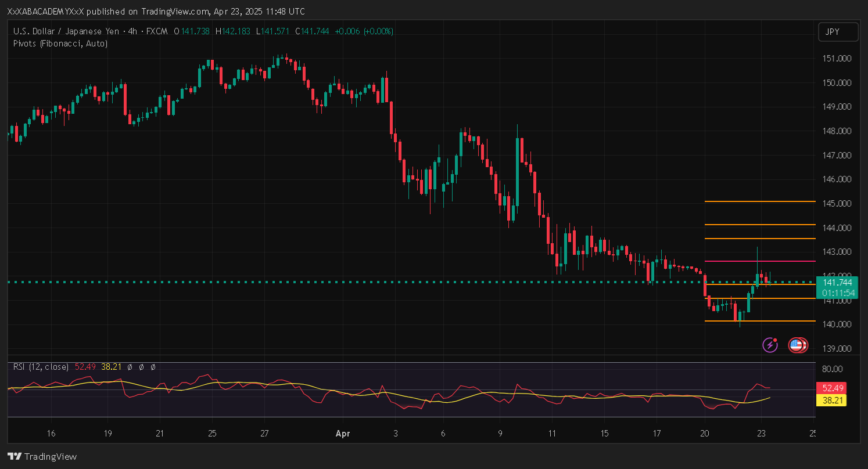Screen dimensions: 868x469
Task: Select the red RSI value tag 52.49
Action: pyautogui.click(x=831, y=388)
